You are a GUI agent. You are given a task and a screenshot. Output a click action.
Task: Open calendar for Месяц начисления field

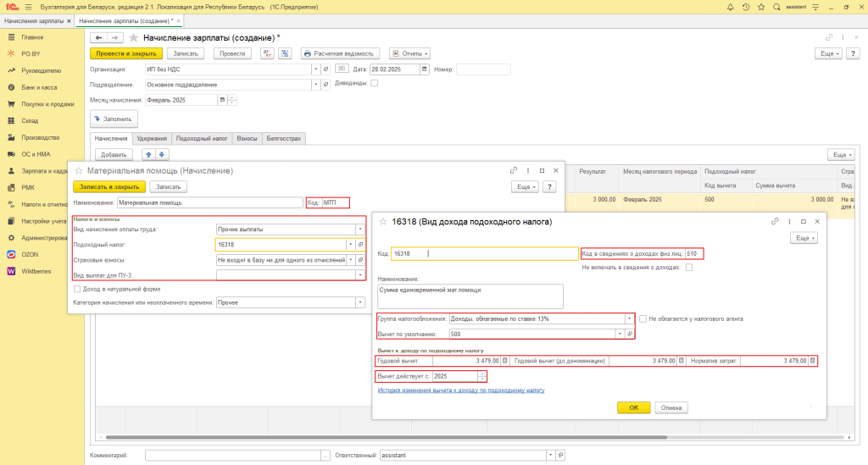pos(222,100)
